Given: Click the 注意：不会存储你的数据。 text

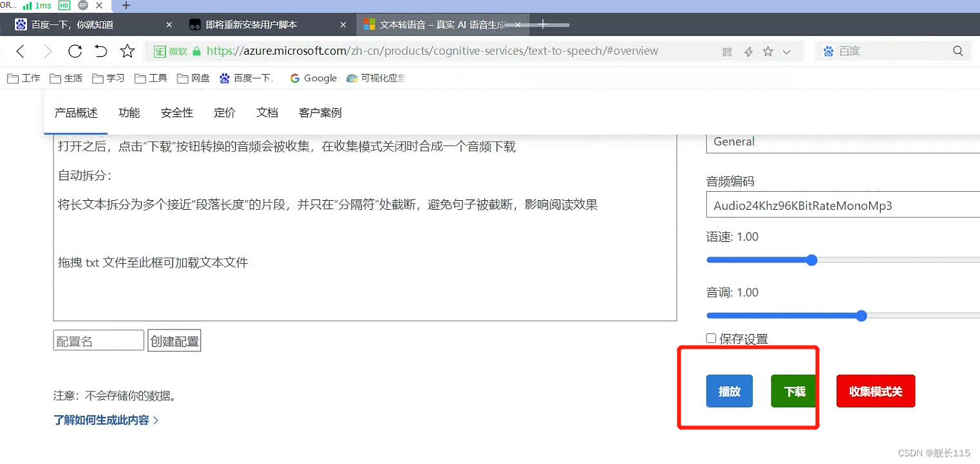Looking at the screenshot, I should click(115, 396).
